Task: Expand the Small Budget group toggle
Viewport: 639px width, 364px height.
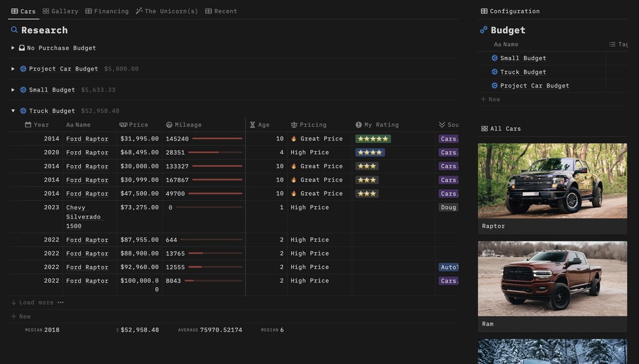Action: click(13, 90)
